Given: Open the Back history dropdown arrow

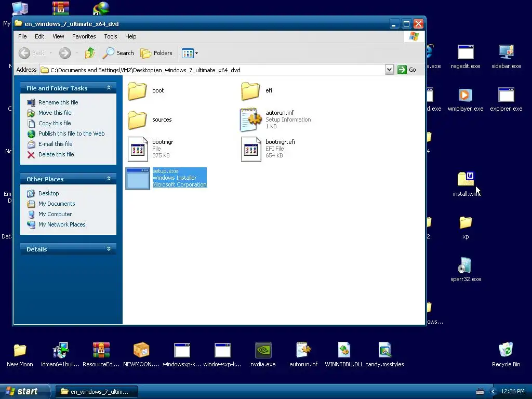Looking at the screenshot, I should tap(51, 53).
